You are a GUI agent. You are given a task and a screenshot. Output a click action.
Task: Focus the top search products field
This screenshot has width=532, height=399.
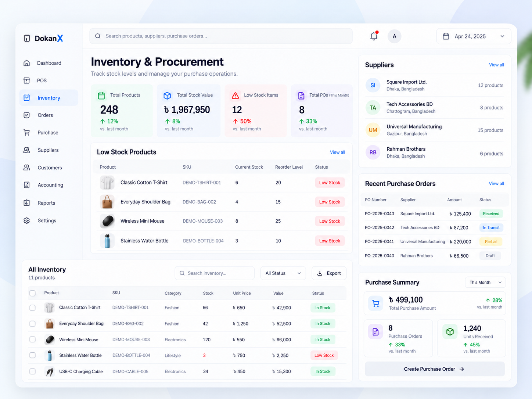(x=221, y=36)
